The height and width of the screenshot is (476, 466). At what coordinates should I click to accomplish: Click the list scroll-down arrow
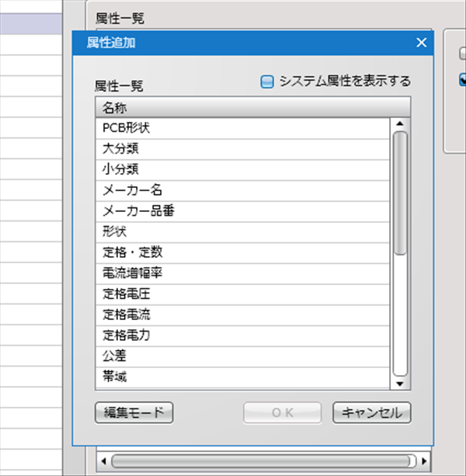point(400,384)
